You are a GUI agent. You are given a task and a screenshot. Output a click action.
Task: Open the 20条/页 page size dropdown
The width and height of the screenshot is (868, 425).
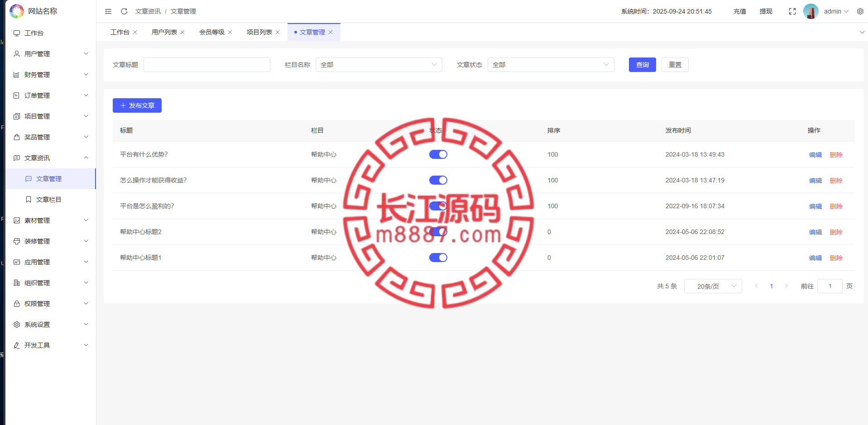[713, 286]
